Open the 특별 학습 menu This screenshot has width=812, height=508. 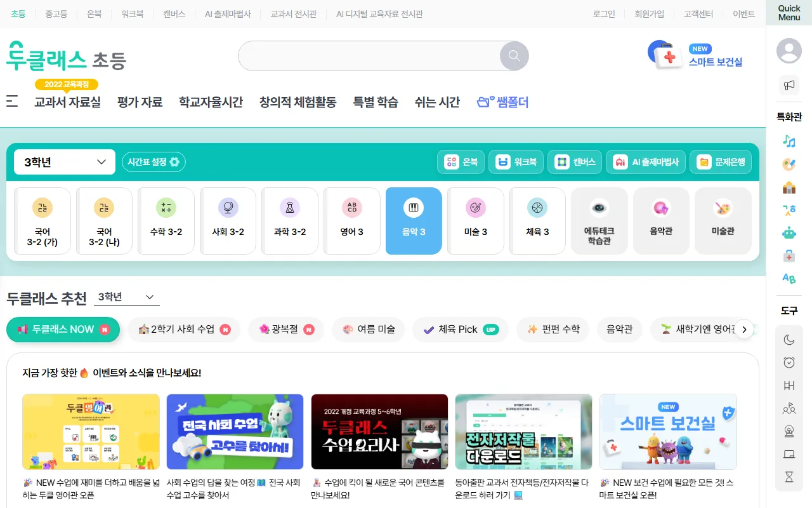(x=376, y=102)
